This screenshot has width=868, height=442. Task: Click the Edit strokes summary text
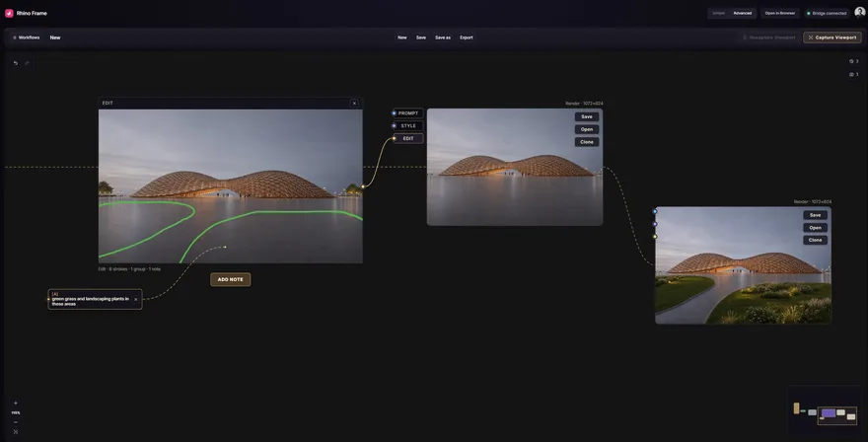pos(129,269)
